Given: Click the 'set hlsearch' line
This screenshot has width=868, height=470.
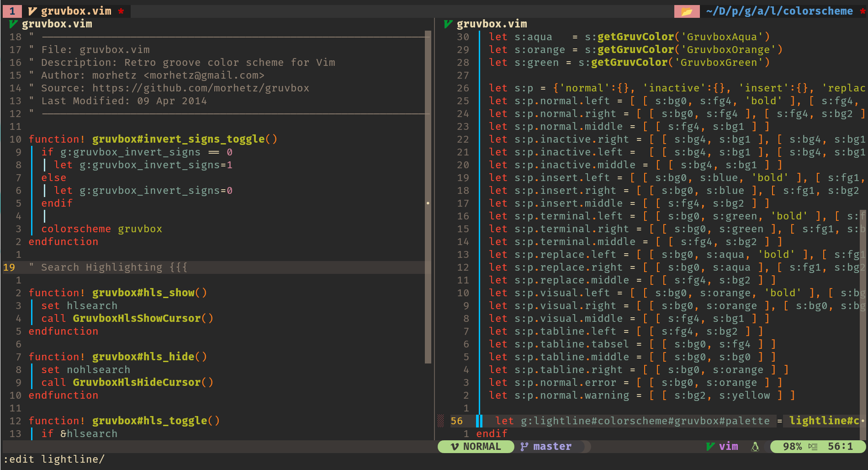Looking at the screenshot, I should [x=79, y=305].
